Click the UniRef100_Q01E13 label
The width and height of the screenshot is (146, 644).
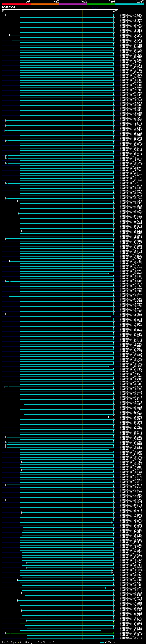[131, 623]
